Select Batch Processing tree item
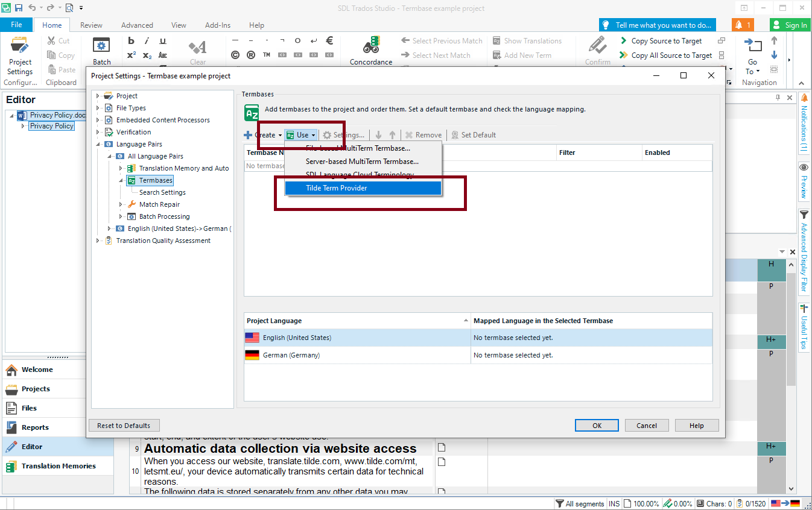The width and height of the screenshot is (812, 510). 164,216
